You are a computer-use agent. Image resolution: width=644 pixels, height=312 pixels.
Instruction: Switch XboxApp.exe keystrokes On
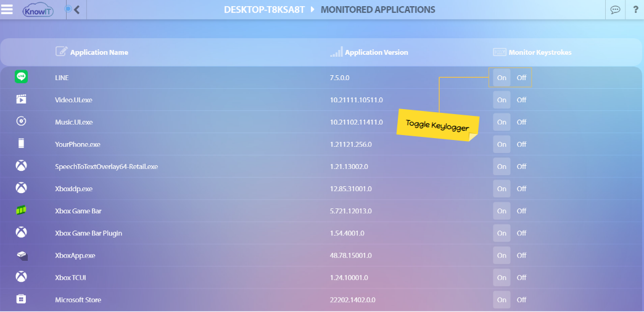click(x=502, y=255)
